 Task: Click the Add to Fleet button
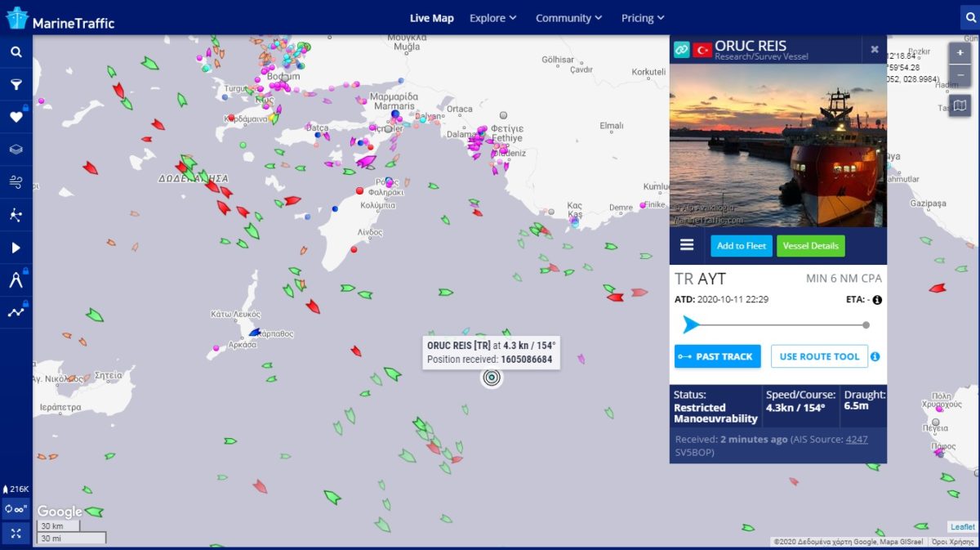(x=741, y=246)
